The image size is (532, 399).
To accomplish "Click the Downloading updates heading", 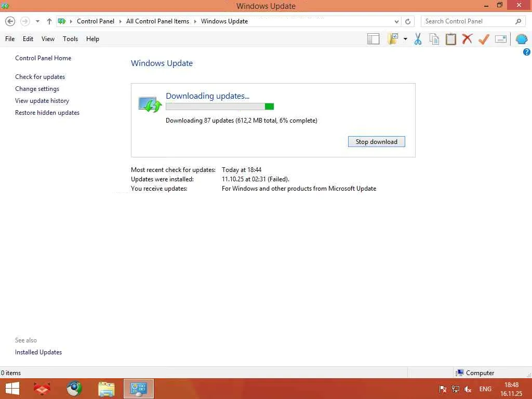I will 208,96.
